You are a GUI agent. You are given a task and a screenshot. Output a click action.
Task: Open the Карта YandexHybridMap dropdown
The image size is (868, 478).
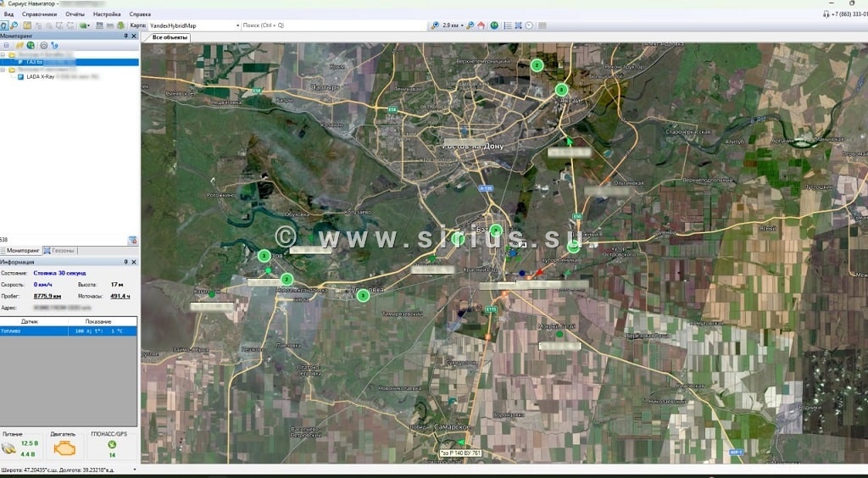pyautogui.click(x=237, y=25)
